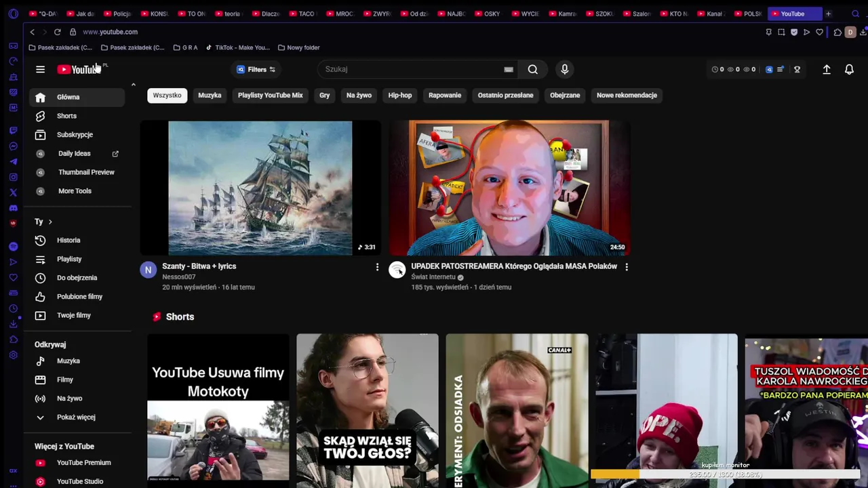Open sidebar settings gear
Viewport: 868px width, 488px height.
pos(13,355)
